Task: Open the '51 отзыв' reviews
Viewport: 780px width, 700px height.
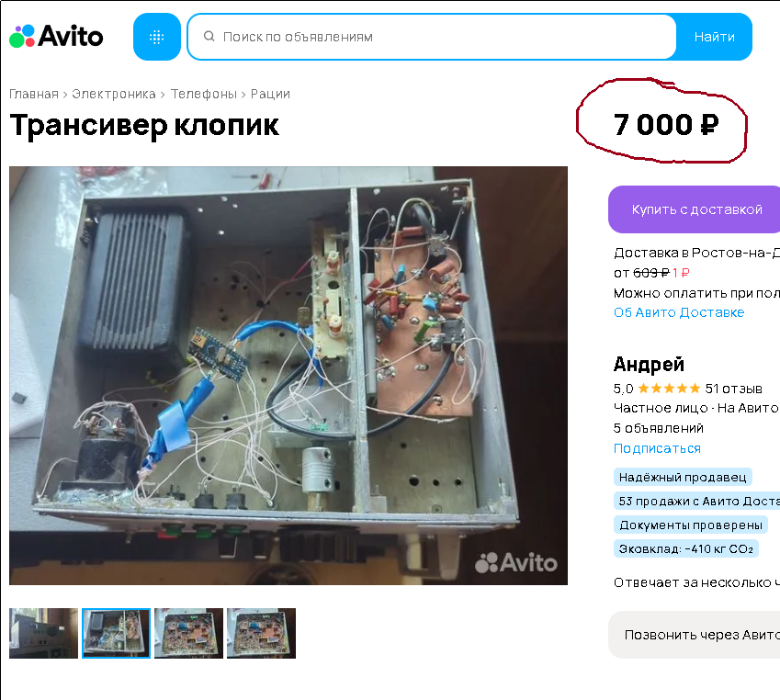Action: click(x=733, y=389)
